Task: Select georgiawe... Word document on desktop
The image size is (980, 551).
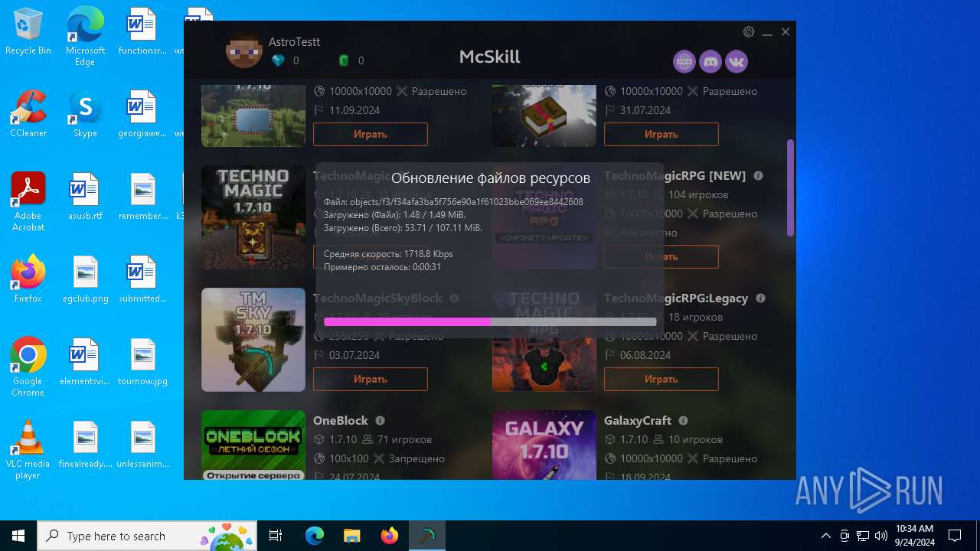Action: [x=142, y=115]
